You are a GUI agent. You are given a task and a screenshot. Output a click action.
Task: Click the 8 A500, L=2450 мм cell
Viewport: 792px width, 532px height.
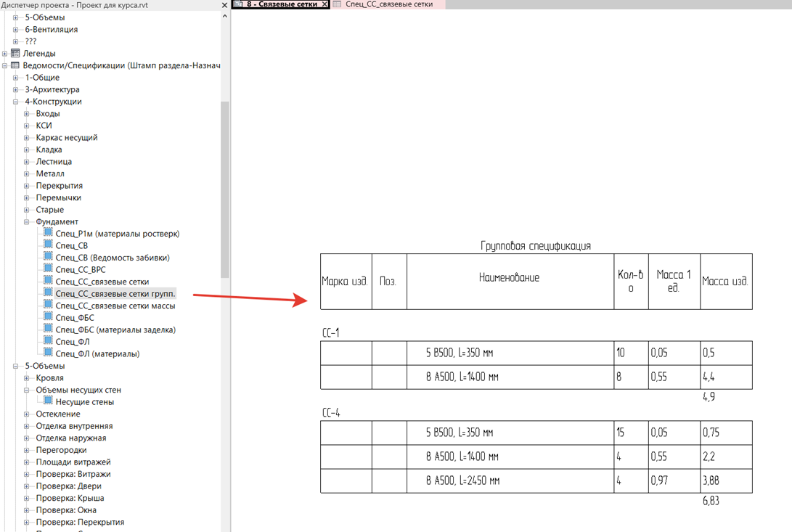pos(510,480)
